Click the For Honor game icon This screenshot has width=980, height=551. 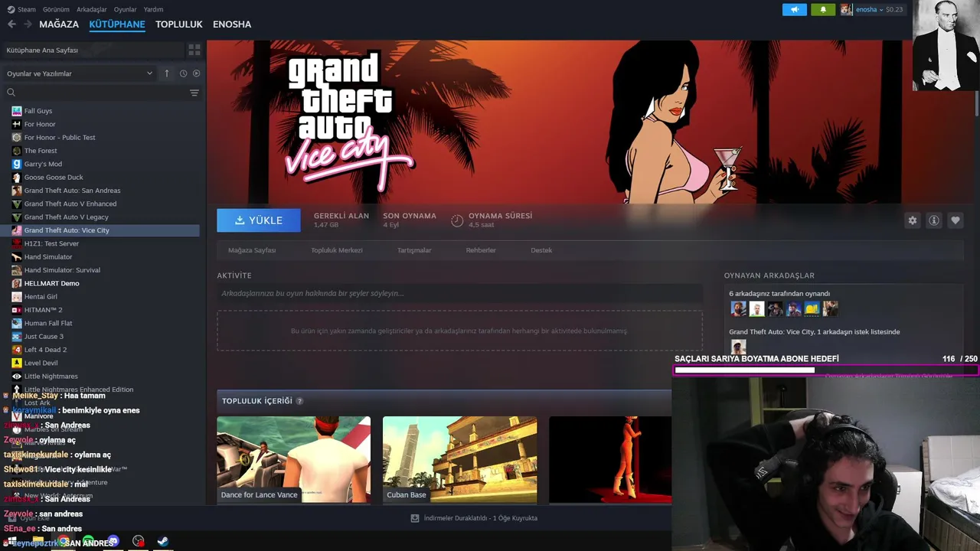point(17,124)
